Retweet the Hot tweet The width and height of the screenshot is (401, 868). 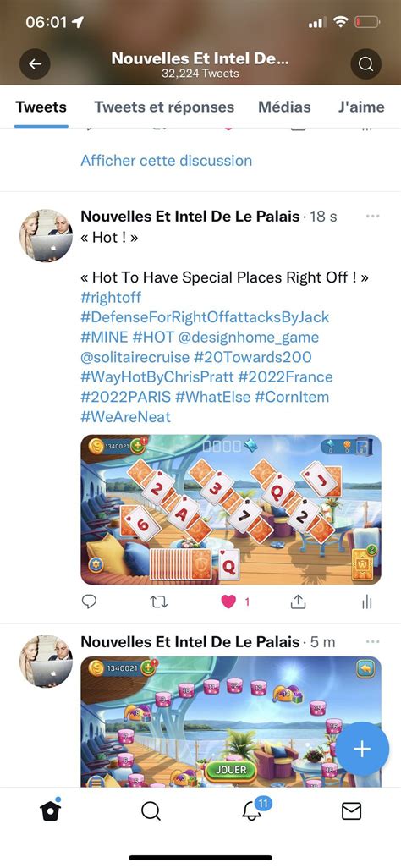click(159, 602)
